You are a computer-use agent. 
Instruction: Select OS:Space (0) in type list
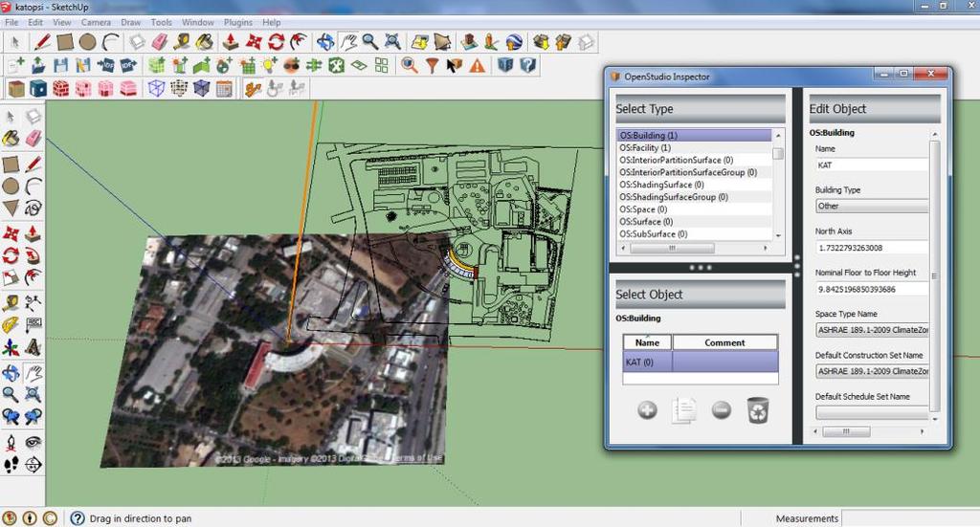(695, 209)
